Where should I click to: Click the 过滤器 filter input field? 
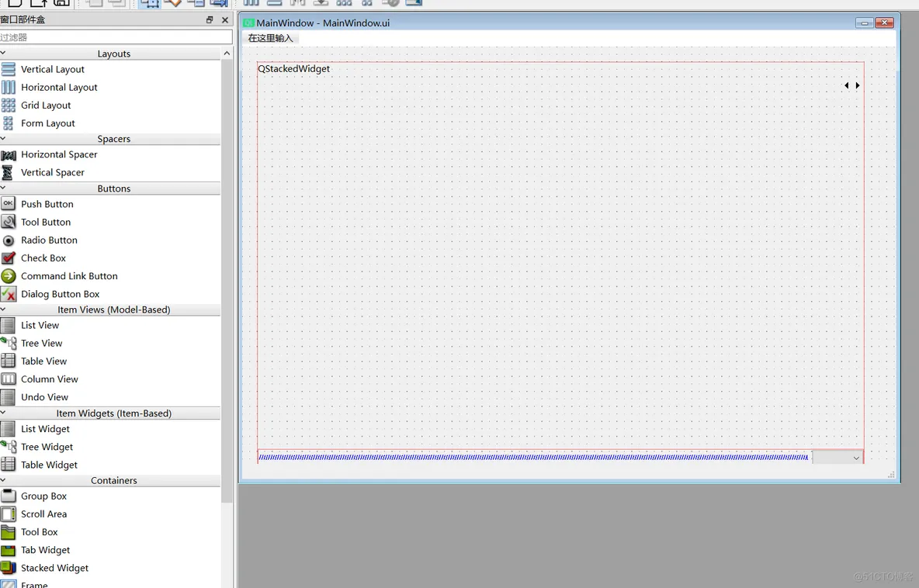[116, 37]
